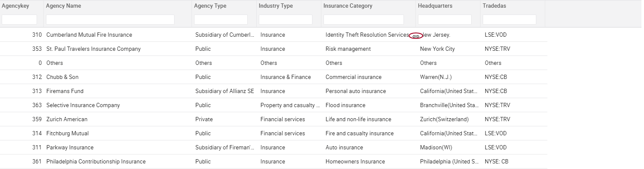The image size is (644, 169).
Task: Click the Parkway Insurance agency name
Action: point(70,148)
